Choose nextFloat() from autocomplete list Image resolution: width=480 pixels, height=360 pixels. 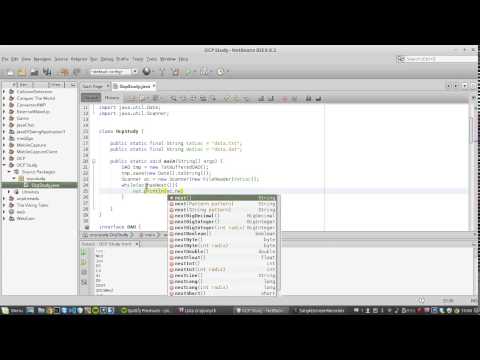(222, 257)
